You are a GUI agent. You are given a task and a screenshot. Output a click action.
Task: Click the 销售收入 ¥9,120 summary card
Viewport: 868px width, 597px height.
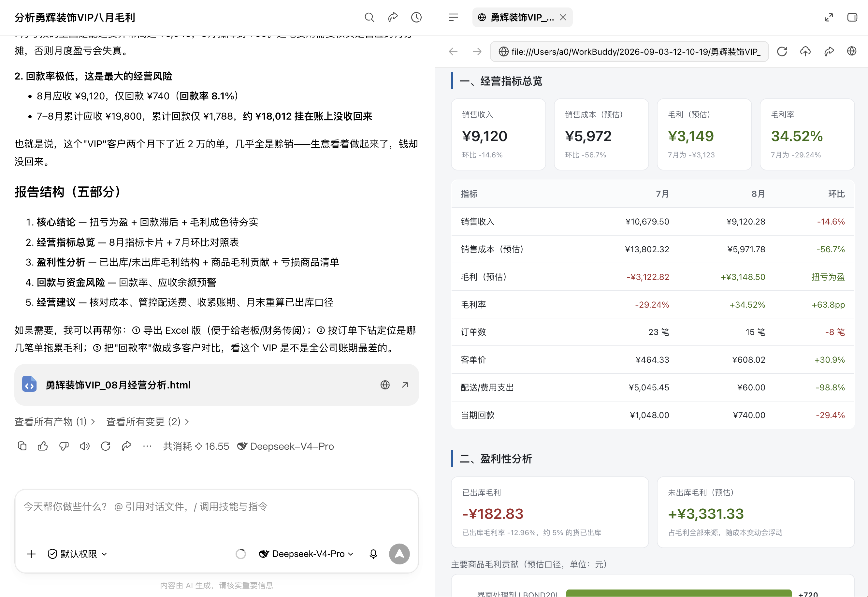pyautogui.click(x=498, y=134)
